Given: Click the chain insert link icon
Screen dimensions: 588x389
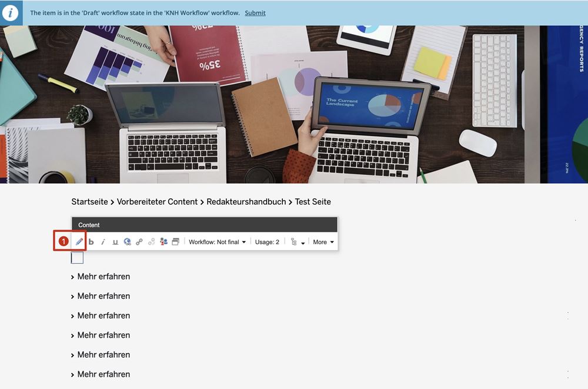Looking at the screenshot, I should pyautogui.click(x=139, y=242).
